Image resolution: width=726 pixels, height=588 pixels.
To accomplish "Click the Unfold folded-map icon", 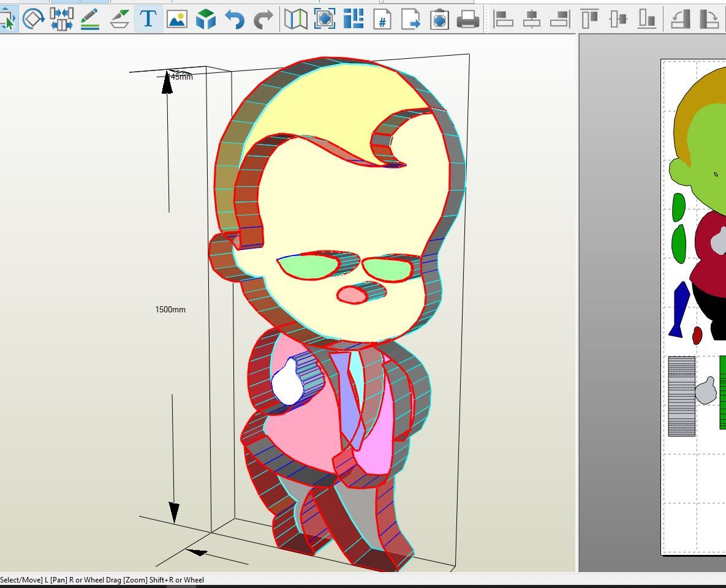I will pyautogui.click(x=296, y=20).
